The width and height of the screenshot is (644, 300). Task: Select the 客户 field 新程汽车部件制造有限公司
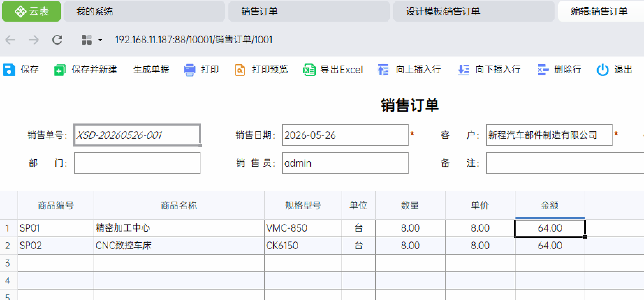[549, 135]
